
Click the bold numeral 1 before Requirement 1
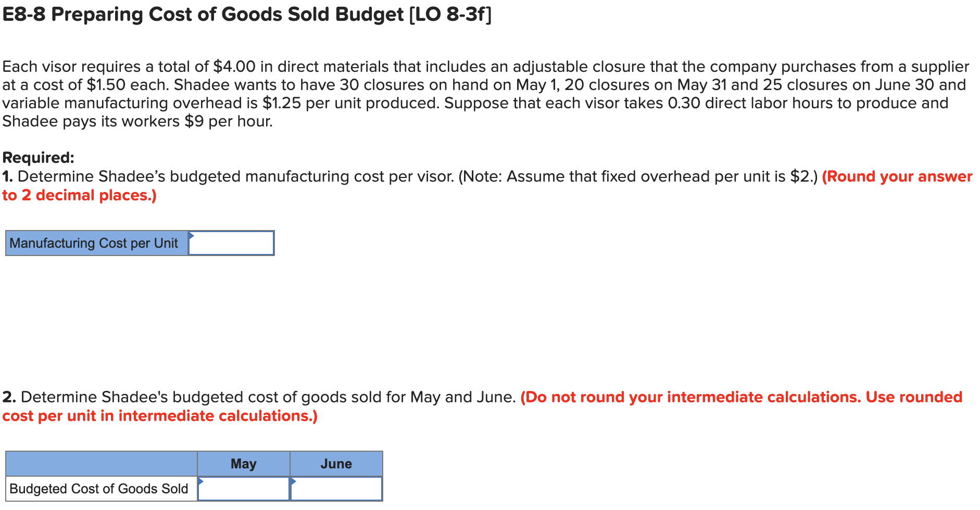point(7,176)
